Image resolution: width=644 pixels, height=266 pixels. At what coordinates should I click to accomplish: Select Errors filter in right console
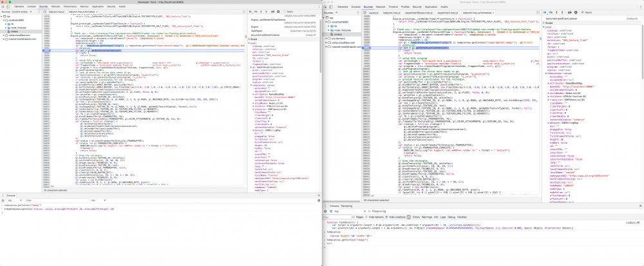point(416,217)
